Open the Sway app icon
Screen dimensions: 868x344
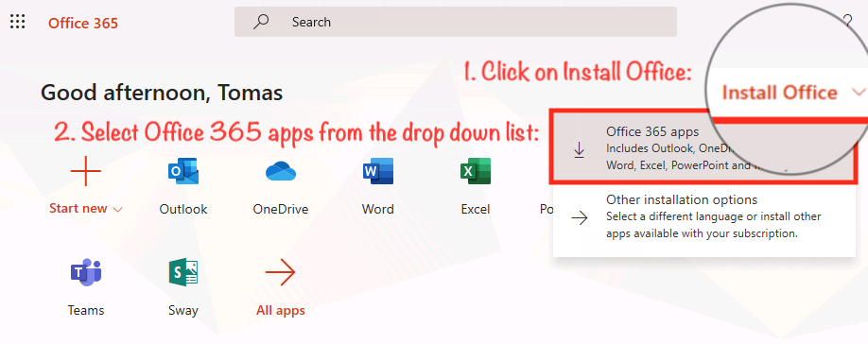click(x=183, y=272)
